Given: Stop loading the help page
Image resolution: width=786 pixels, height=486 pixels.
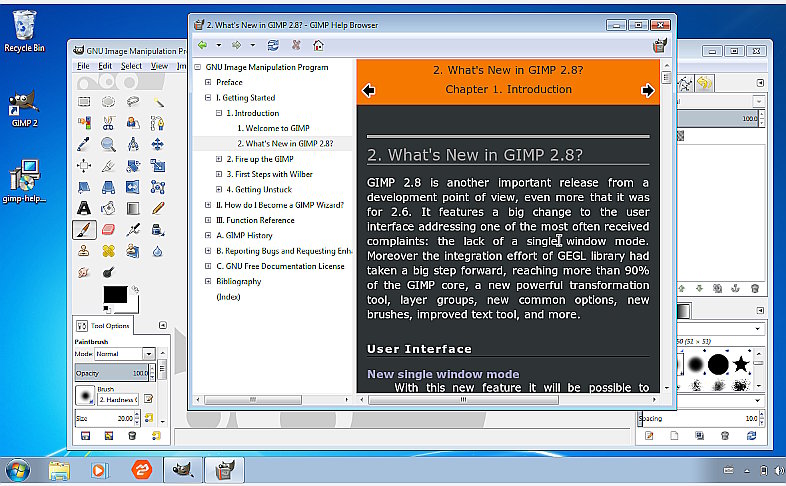Looking at the screenshot, I should click(x=296, y=45).
